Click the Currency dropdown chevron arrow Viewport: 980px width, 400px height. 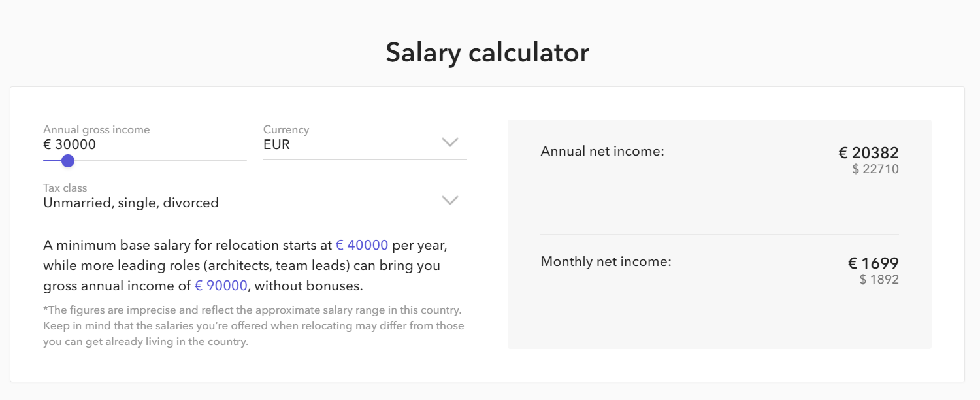pyautogui.click(x=450, y=142)
